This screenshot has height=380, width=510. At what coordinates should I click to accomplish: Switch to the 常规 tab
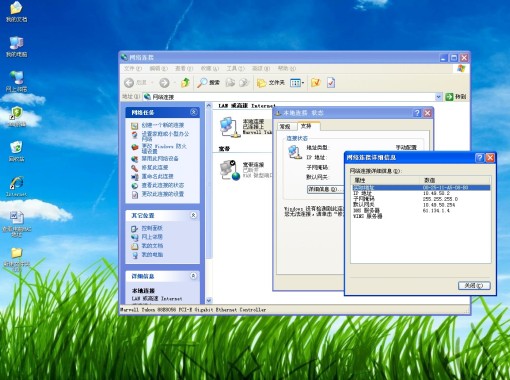pyautogui.click(x=285, y=127)
